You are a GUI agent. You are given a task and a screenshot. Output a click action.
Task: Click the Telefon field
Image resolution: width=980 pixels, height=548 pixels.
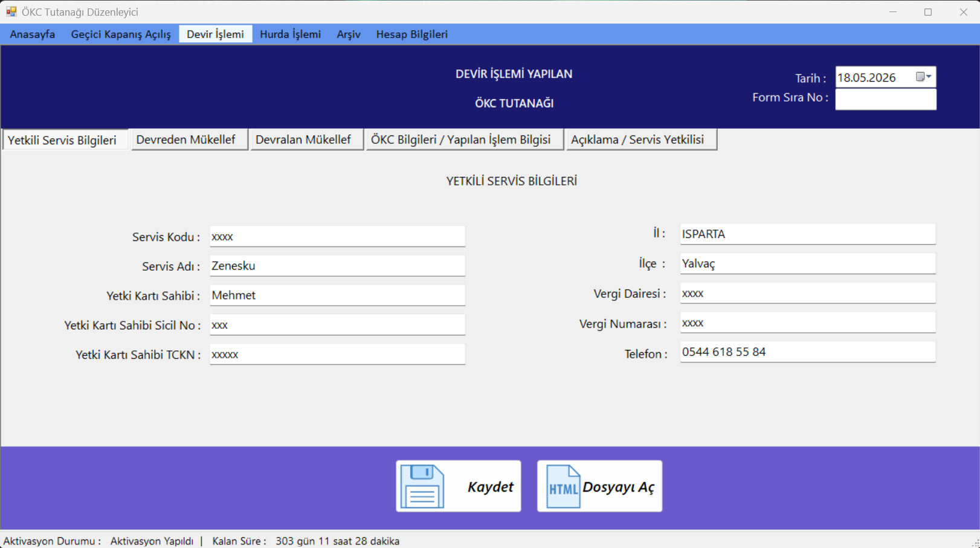tap(808, 352)
